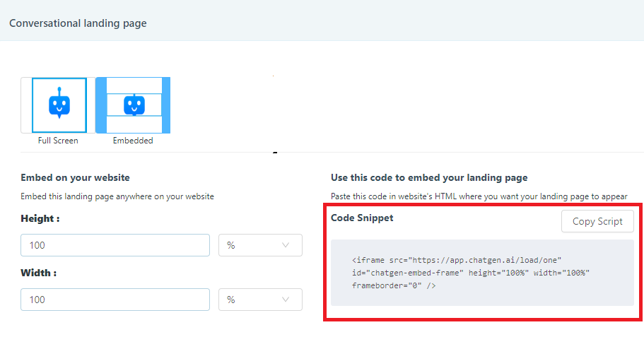The image size is (644, 337).
Task: Click the Code Snippet heading
Action: coord(362,218)
